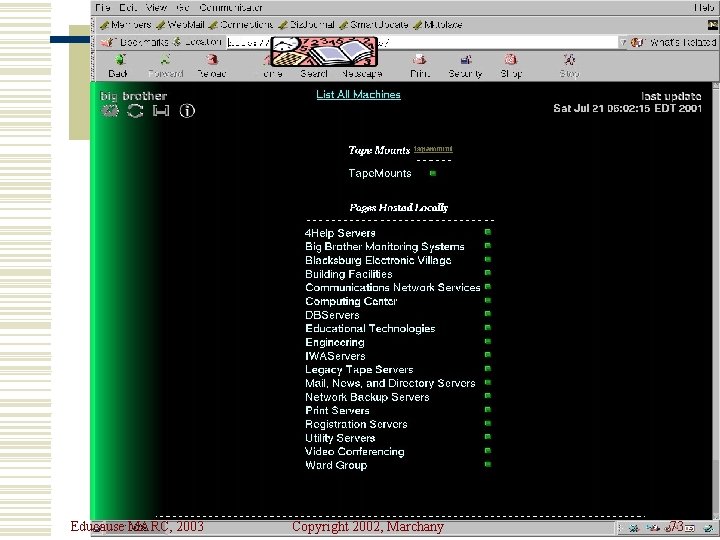Screen dimensions: 720x540
Task: Open Mail, News, and Directory Servers entry
Action: 390,383
